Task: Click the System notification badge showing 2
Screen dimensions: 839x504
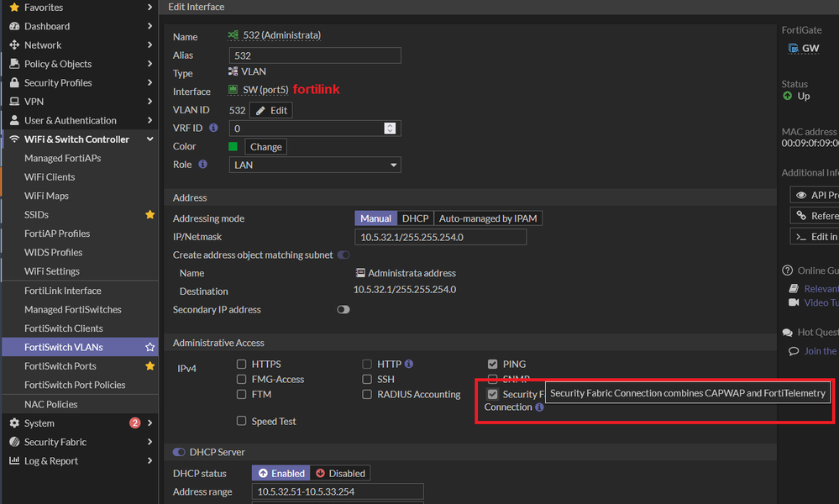Action: (x=135, y=423)
